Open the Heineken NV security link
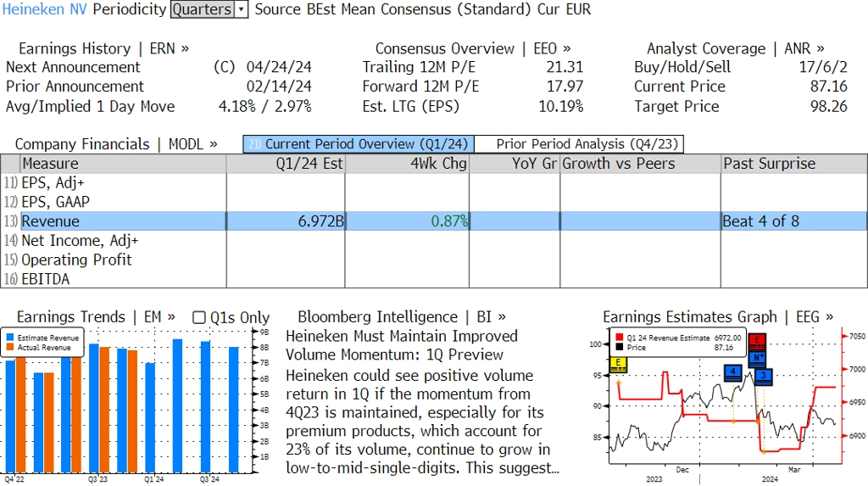 point(44,9)
